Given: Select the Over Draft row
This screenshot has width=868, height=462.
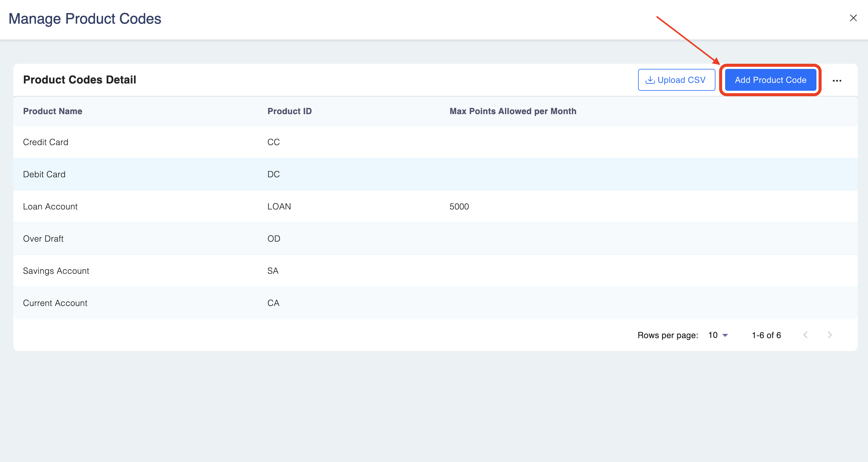Looking at the screenshot, I should [43, 239].
